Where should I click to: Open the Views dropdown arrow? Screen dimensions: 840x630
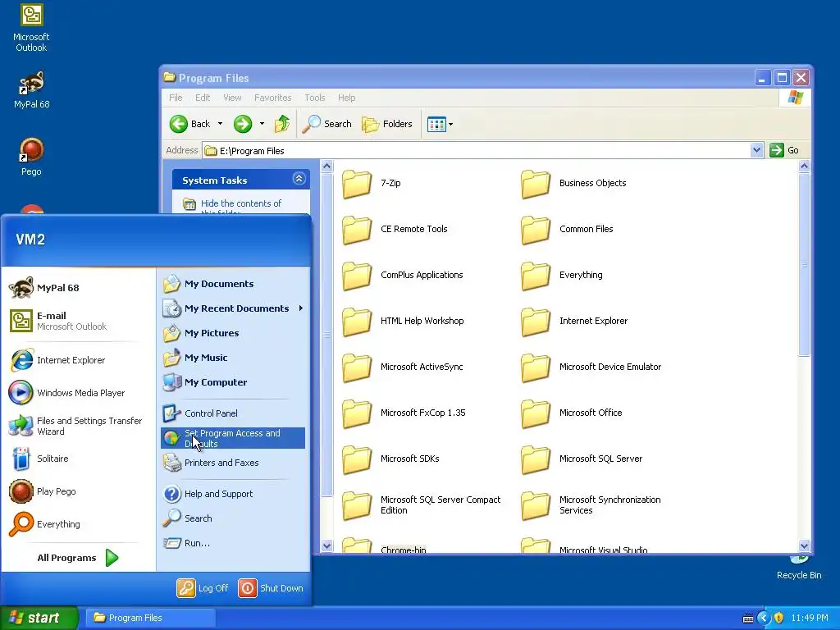[450, 125]
